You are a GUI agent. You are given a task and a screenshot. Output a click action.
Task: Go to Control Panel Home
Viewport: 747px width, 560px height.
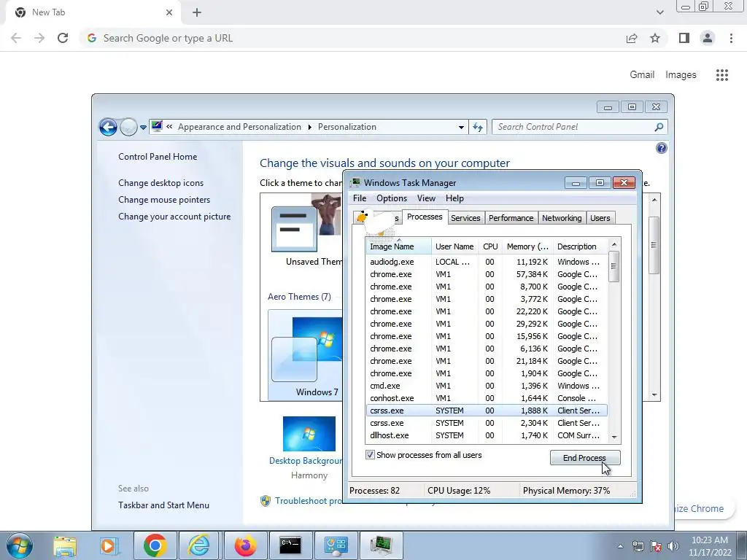(x=158, y=157)
